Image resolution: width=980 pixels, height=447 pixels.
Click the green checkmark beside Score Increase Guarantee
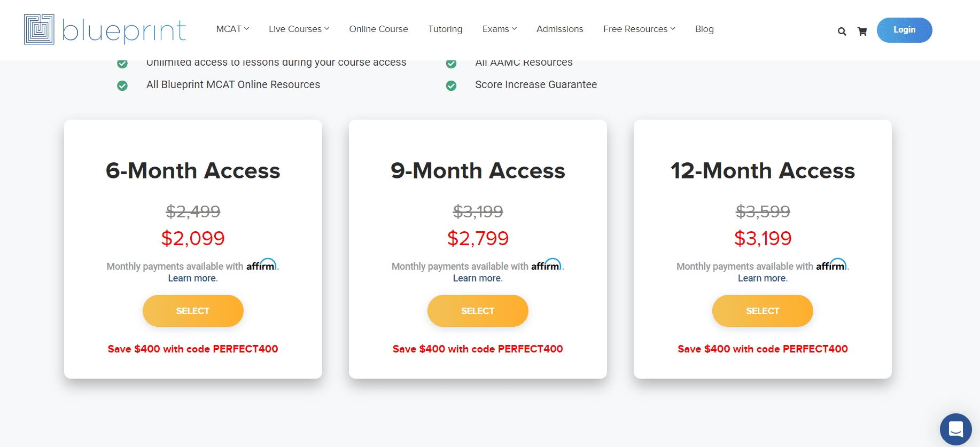point(451,85)
